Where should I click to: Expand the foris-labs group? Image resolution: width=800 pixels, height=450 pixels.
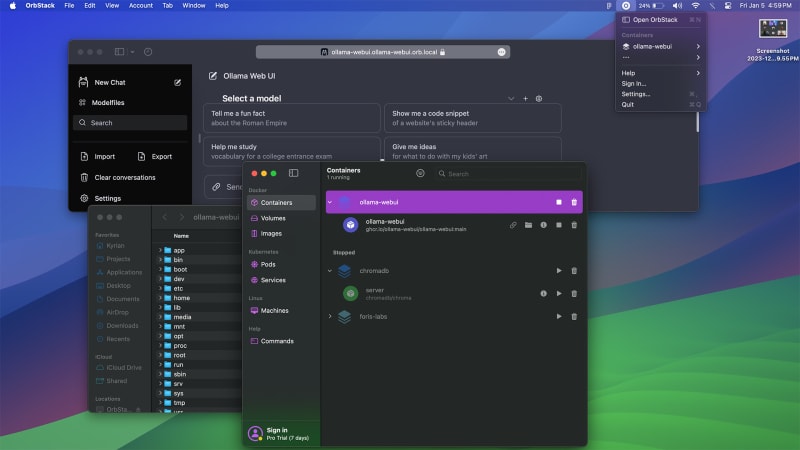tap(330, 316)
